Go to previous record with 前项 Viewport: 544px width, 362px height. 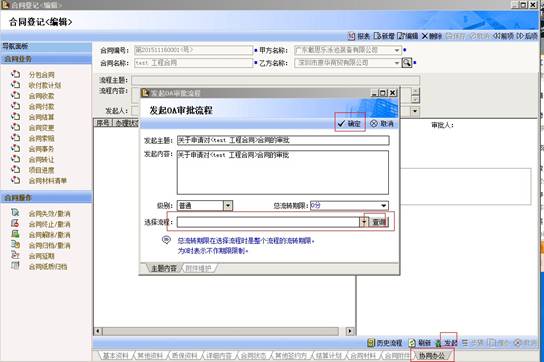503,36
